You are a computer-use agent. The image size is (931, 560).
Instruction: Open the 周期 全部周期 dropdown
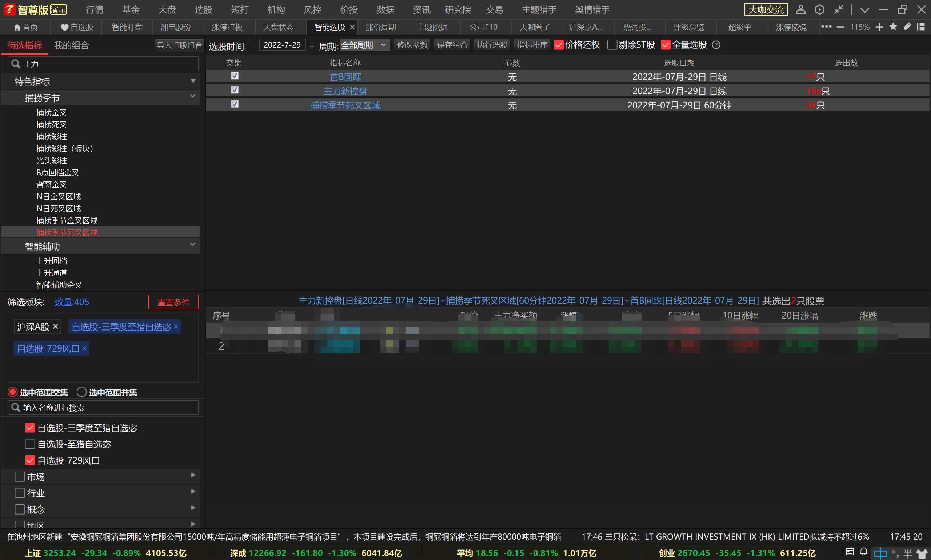(x=364, y=45)
